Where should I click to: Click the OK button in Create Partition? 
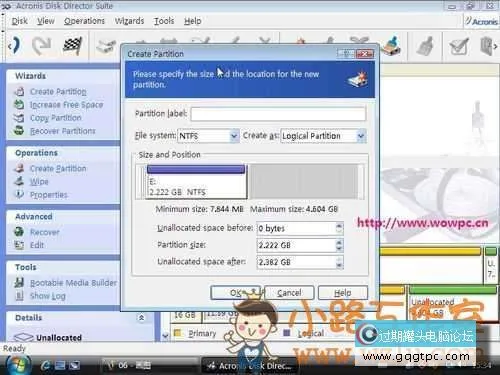[235, 293]
